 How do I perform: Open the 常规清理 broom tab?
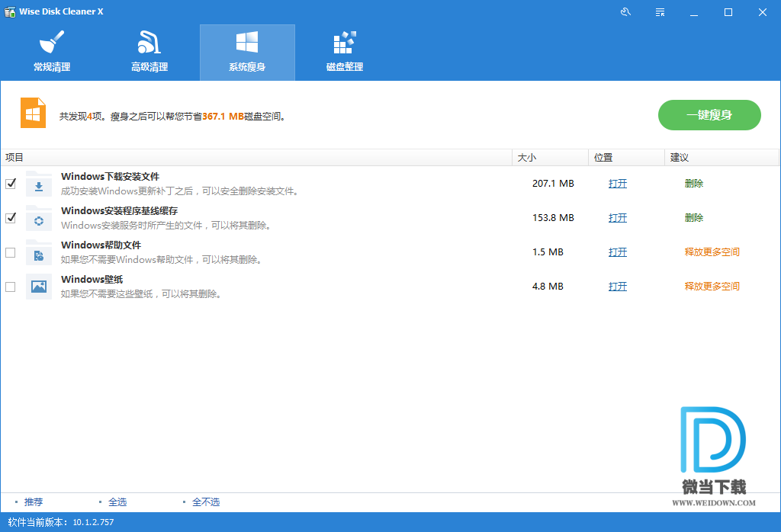point(52,53)
